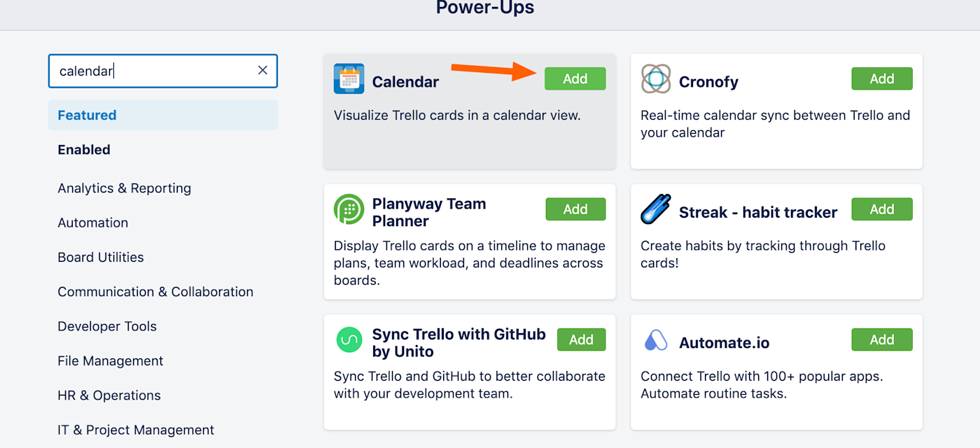The image size is (980, 448).
Task: Open the IT & Project Management category
Action: [136, 430]
